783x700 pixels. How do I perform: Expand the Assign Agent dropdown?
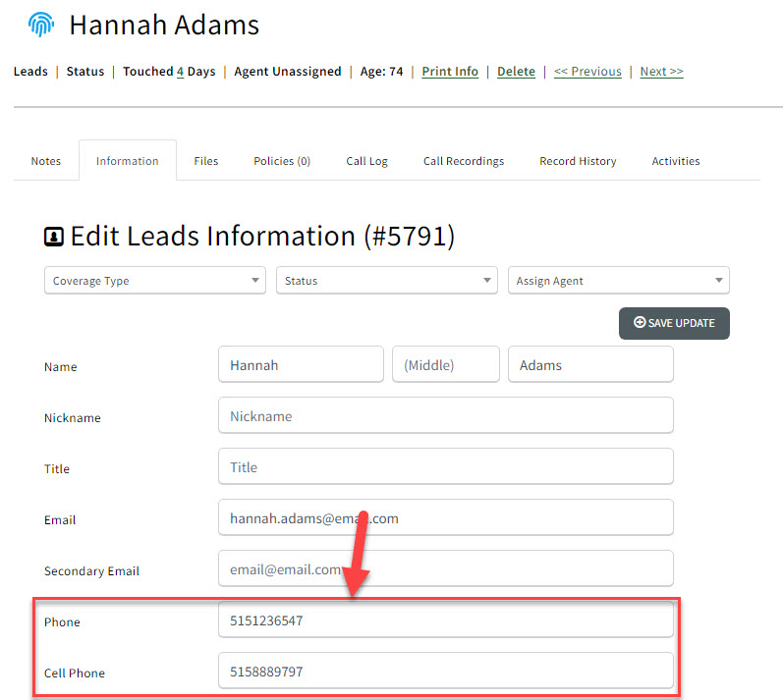[618, 281]
